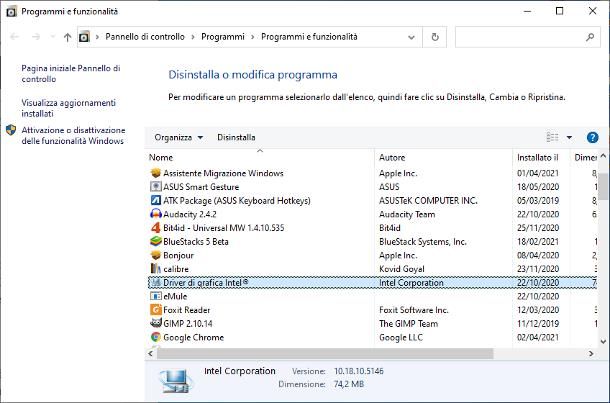Open help with the blue question mark
This screenshot has width=610, height=403.
click(x=592, y=137)
